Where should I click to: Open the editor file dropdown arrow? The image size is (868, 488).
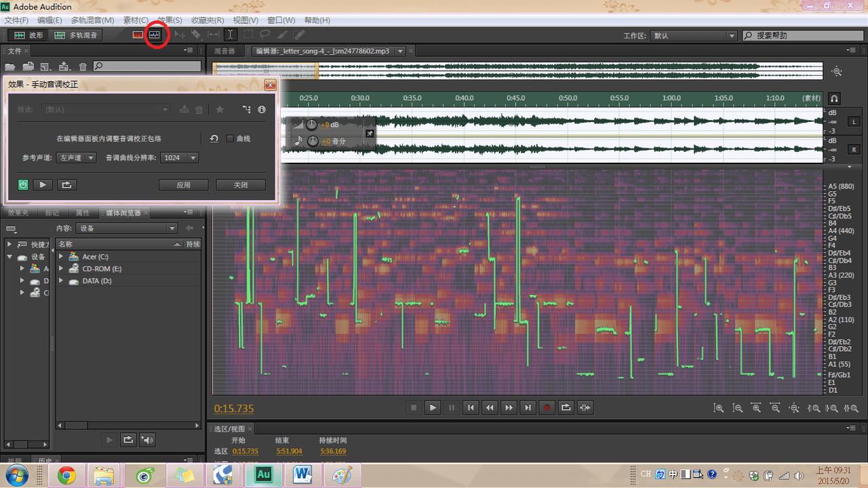[401, 51]
